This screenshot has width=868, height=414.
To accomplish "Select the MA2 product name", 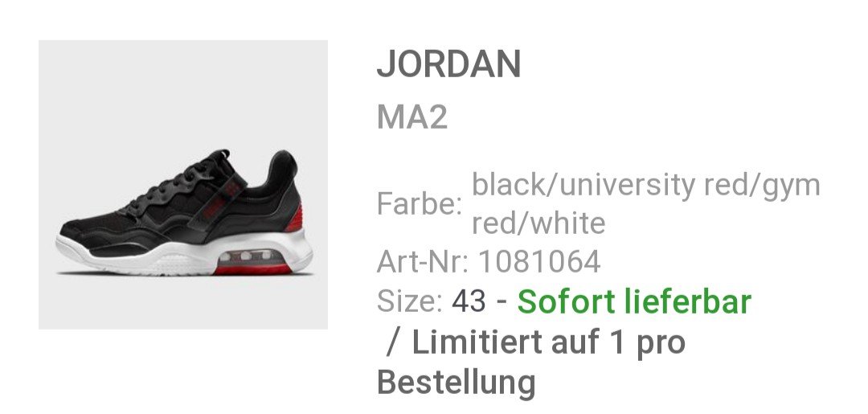I will (x=411, y=117).
